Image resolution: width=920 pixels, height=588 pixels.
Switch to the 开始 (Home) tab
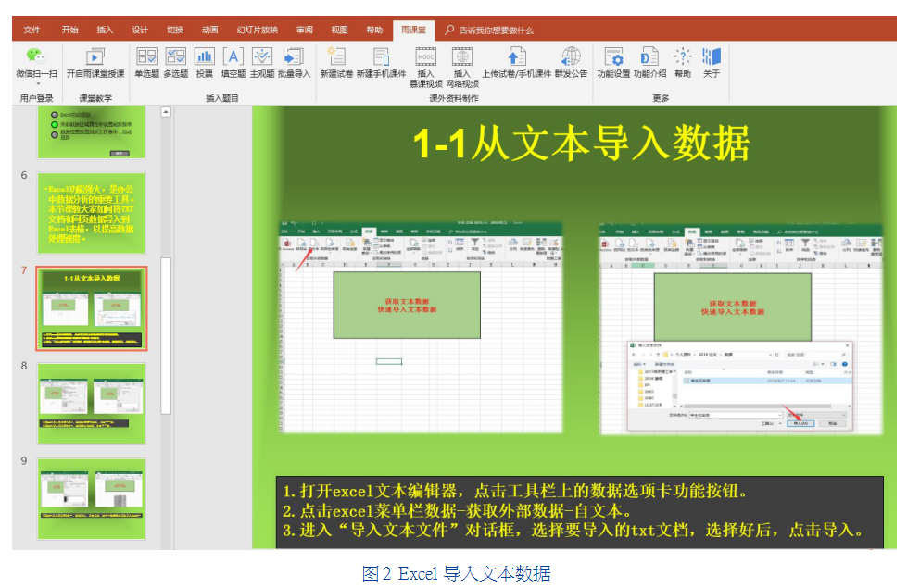69,30
